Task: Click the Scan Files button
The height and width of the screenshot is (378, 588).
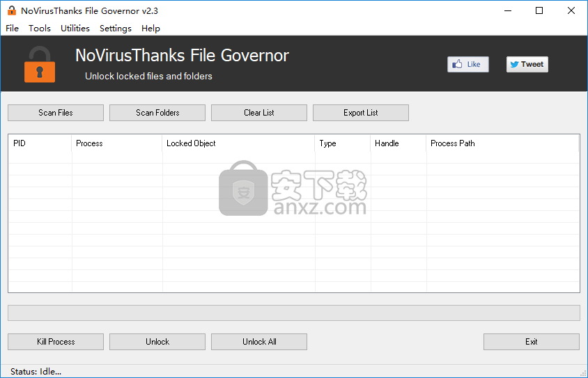Action: click(x=56, y=113)
